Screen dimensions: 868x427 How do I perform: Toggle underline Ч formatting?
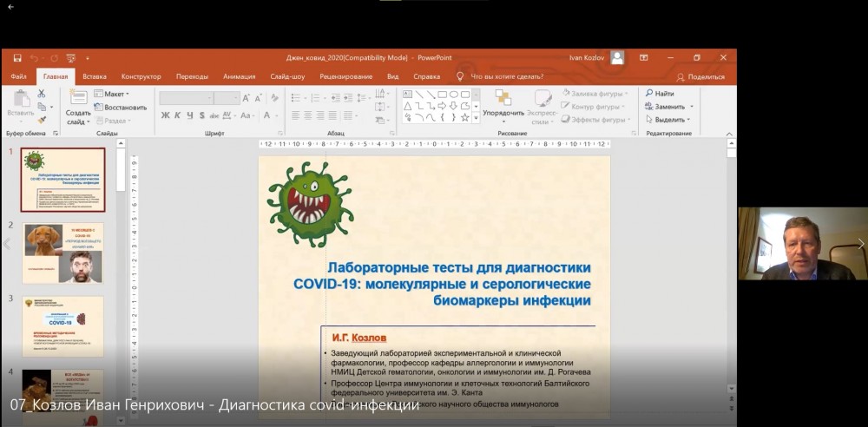pyautogui.click(x=189, y=115)
